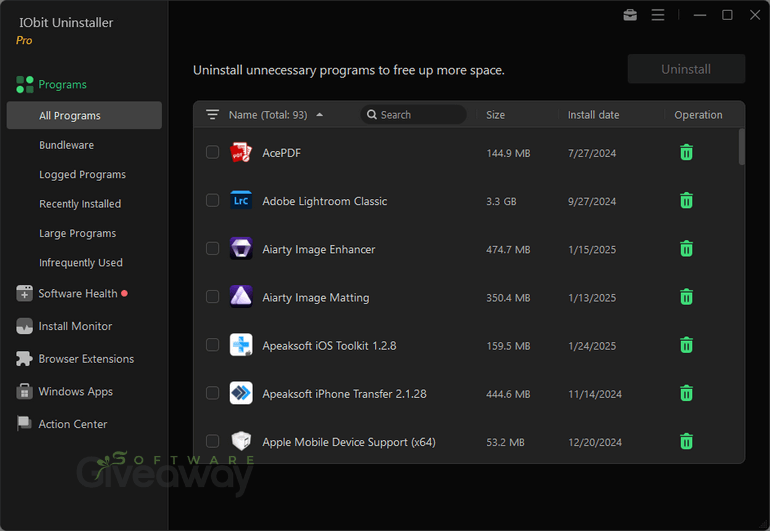
Task: Show Large Programs list
Action: pos(78,233)
